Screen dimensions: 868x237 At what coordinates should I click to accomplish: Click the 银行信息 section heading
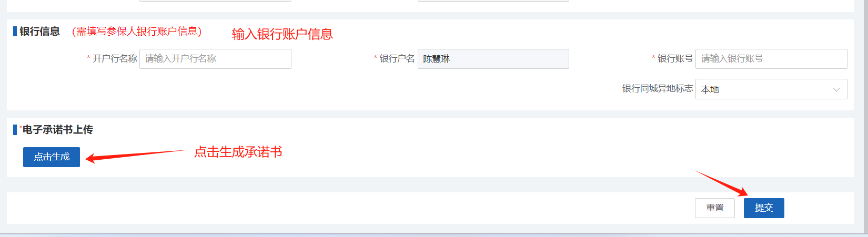pos(40,32)
